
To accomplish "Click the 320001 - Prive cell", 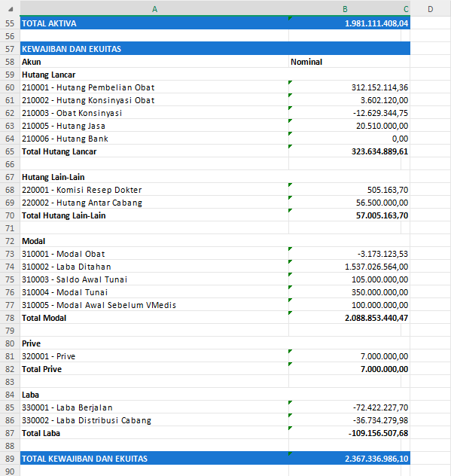I will (154, 356).
